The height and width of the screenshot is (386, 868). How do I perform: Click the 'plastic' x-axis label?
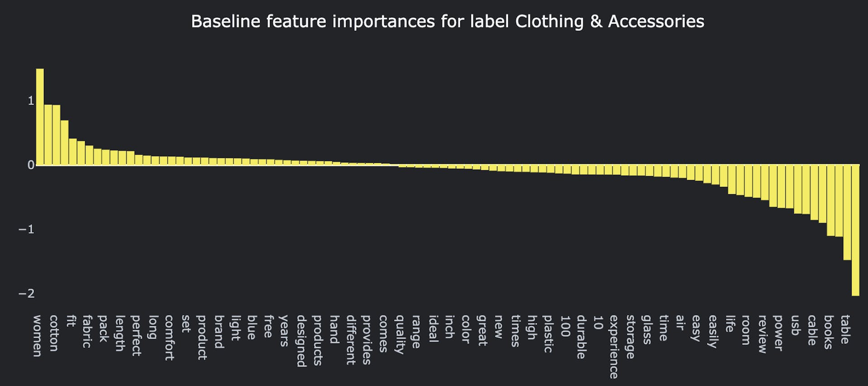tap(548, 334)
